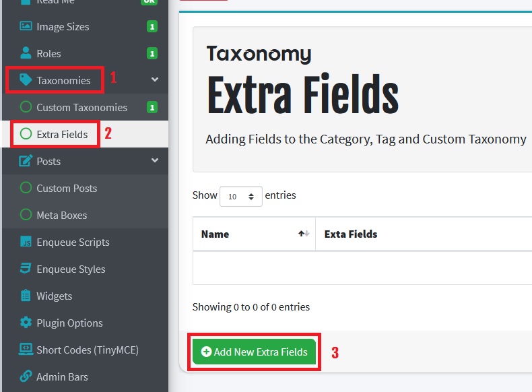The height and width of the screenshot is (392, 532).
Task: Click the Image Sizes picture icon
Action: [26, 27]
